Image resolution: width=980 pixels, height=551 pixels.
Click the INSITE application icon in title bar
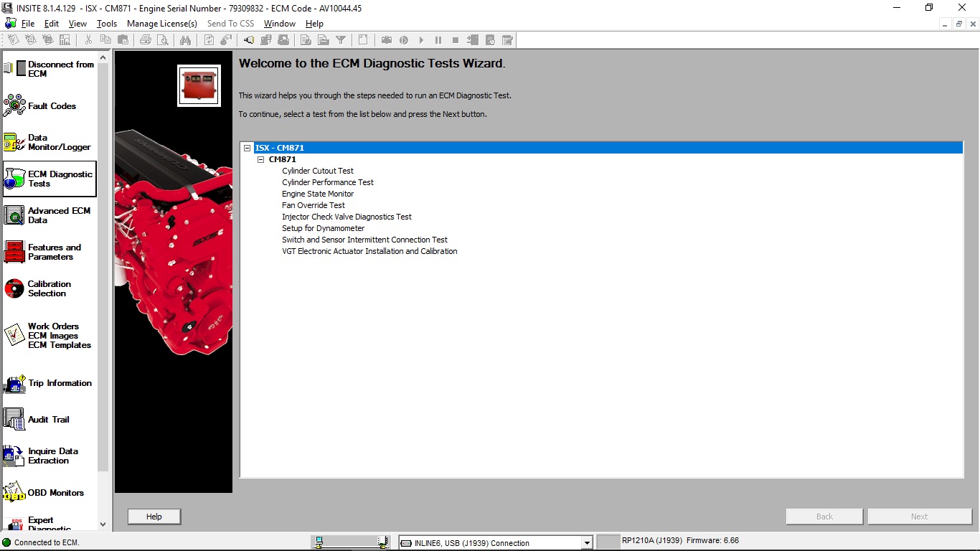(x=8, y=8)
